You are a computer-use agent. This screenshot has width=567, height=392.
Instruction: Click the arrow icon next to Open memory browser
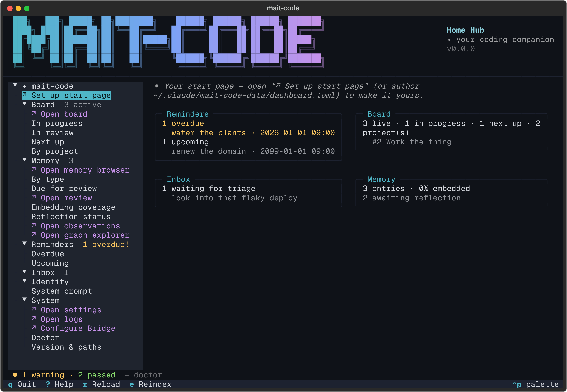[x=34, y=169]
